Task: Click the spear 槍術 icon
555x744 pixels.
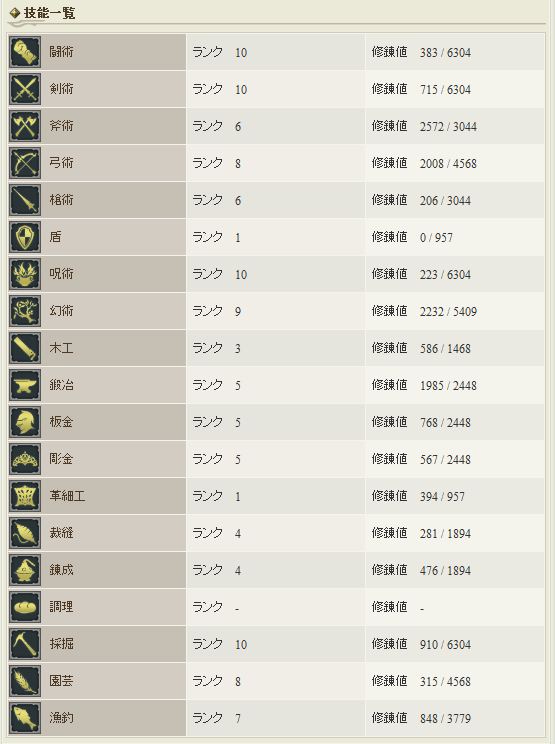Action: click(x=25, y=200)
